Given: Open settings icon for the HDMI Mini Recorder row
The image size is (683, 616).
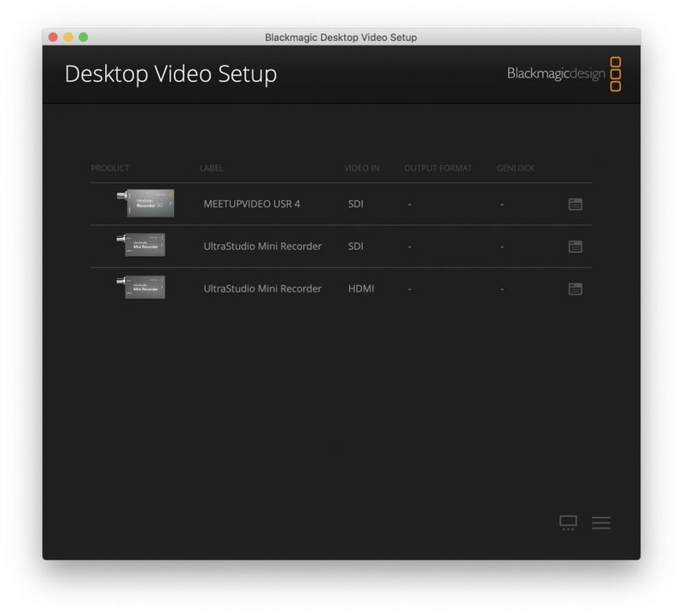Looking at the screenshot, I should tap(575, 289).
